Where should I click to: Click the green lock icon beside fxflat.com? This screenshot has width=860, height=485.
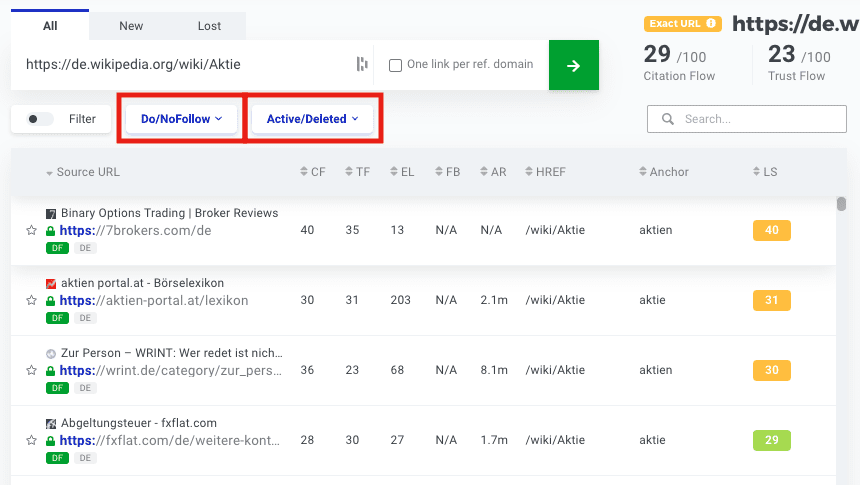tap(50, 441)
